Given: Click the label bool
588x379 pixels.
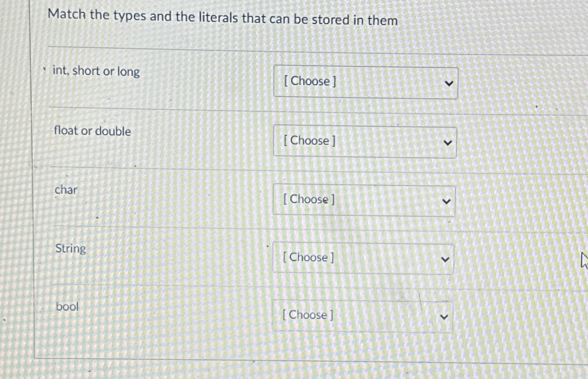Looking at the screenshot, I should (66, 307).
